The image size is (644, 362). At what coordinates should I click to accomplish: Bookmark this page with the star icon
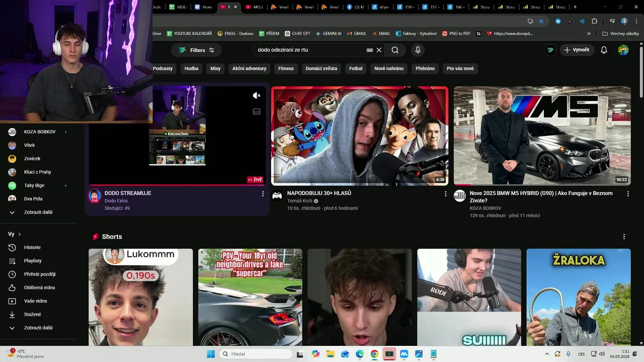coord(541,21)
